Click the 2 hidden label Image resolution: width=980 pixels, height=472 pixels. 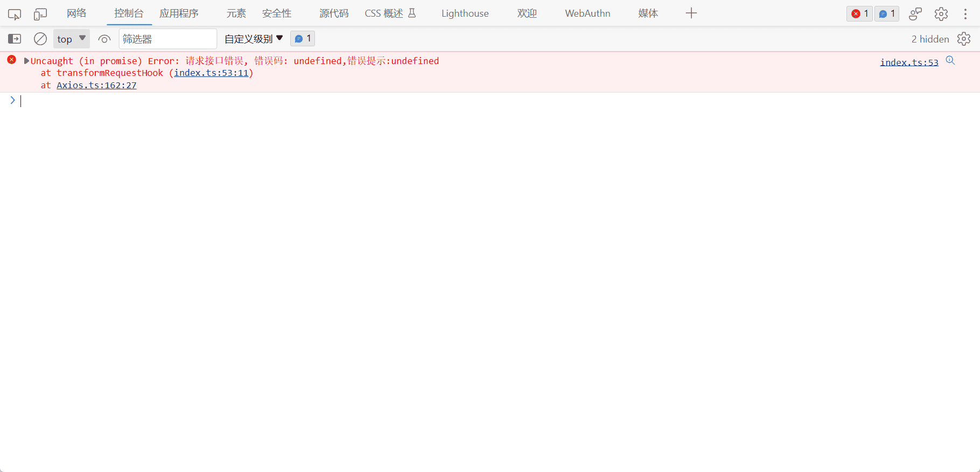(930, 39)
